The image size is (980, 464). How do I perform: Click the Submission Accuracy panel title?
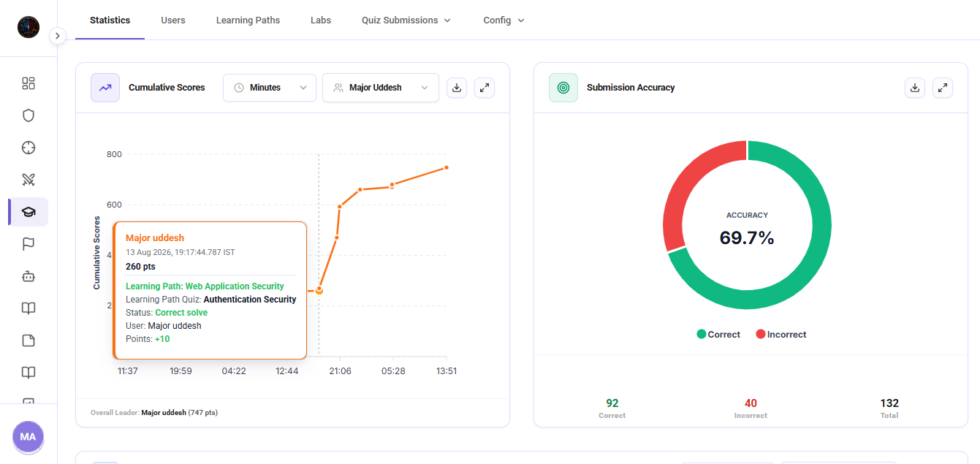pos(631,88)
